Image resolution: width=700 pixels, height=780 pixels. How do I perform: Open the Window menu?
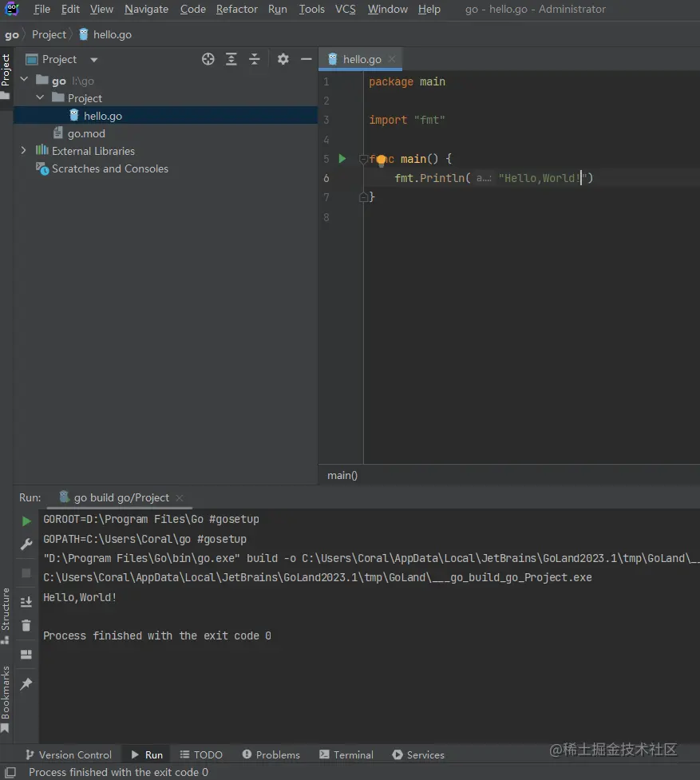[x=387, y=9]
